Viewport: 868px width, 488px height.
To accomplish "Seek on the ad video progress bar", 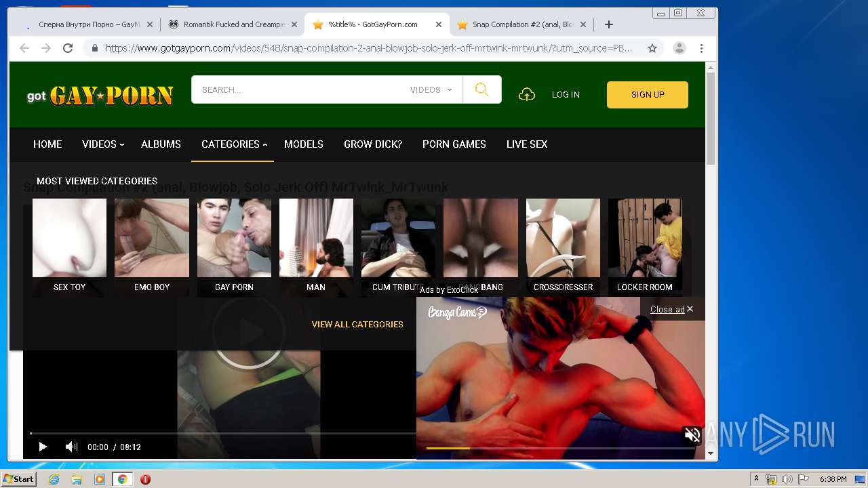I will click(x=560, y=448).
